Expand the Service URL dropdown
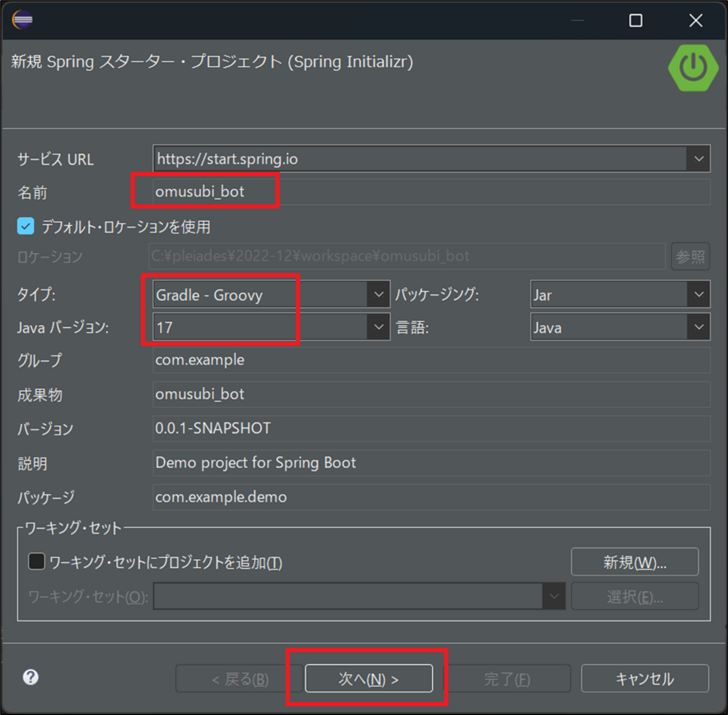 [698, 159]
